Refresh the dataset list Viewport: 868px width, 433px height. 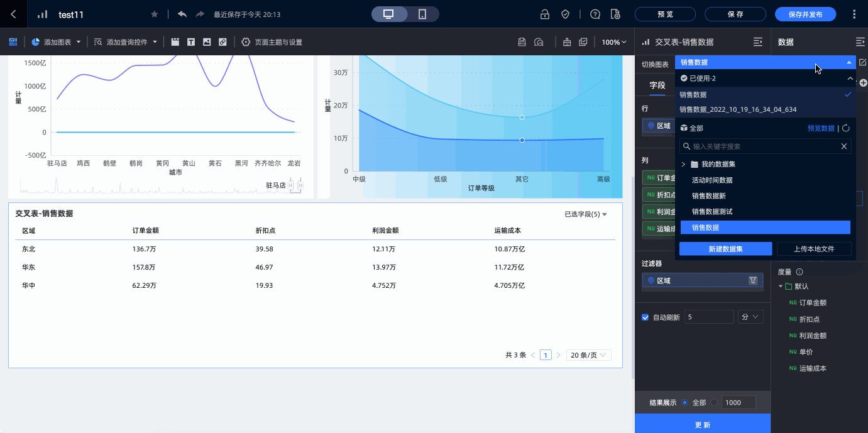pyautogui.click(x=846, y=128)
